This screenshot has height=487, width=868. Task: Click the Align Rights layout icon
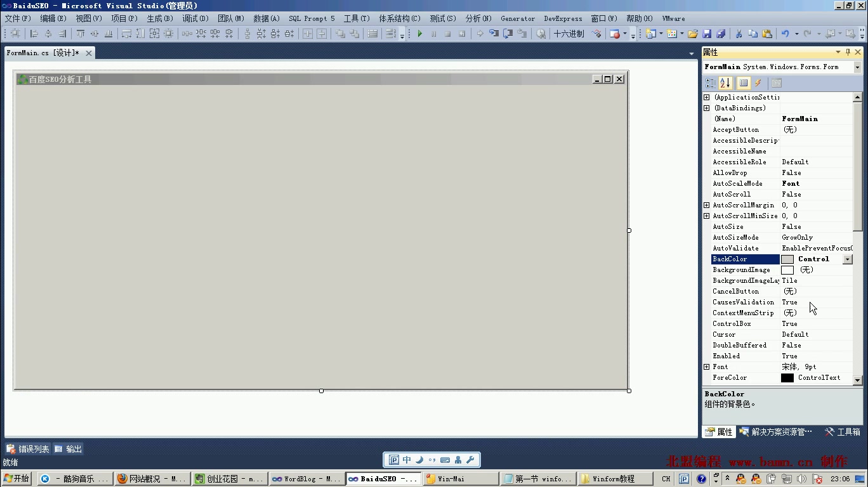coord(62,34)
